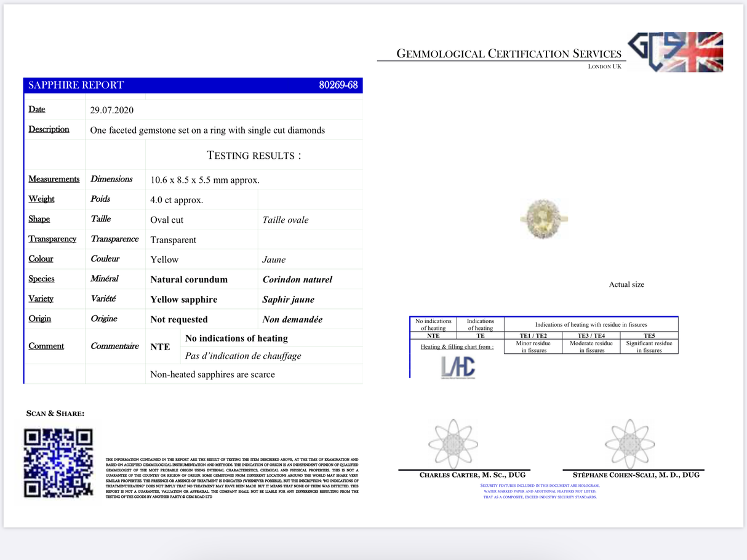Click the hologram seal above Stéphane Cohen-Scali

pos(629,444)
